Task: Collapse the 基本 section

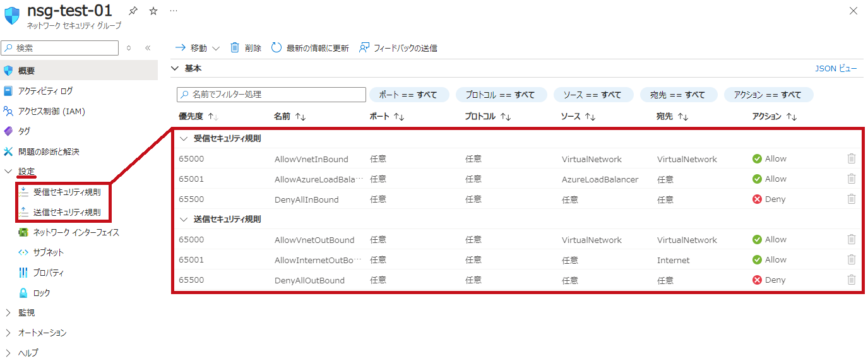Action: click(x=175, y=68)
